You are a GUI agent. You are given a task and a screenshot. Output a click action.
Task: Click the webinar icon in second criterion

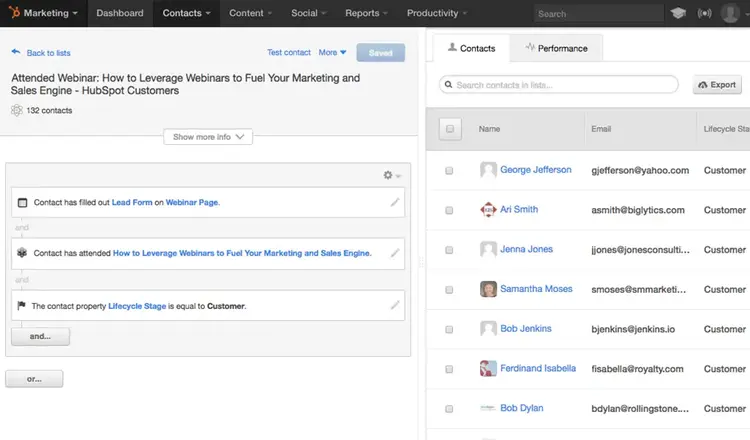(22, 253)
